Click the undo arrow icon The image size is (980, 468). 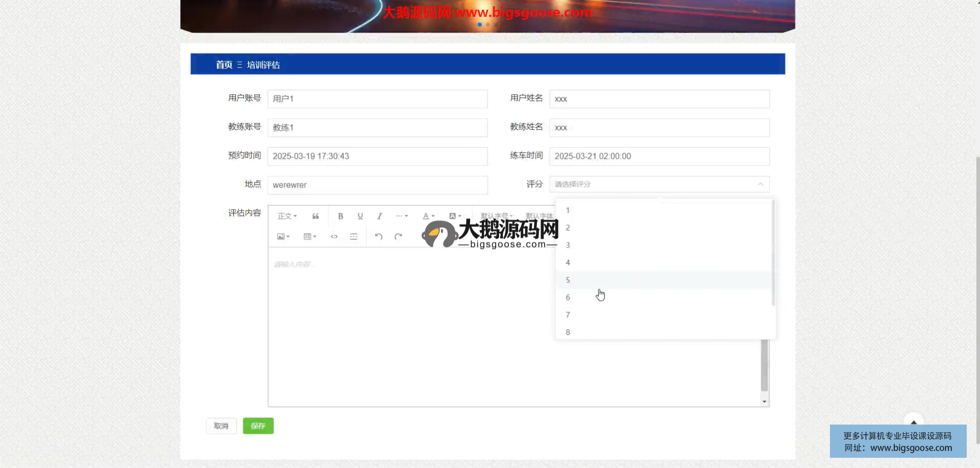coord(378,237)
